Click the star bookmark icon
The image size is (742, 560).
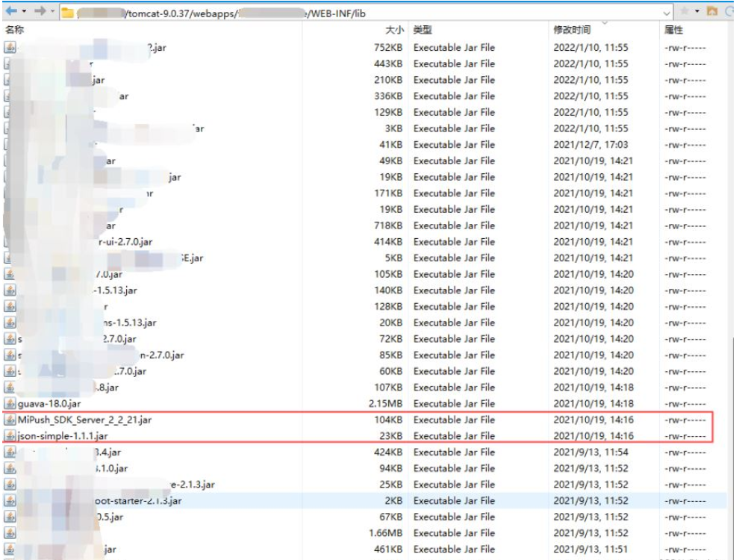pos(685,11)
